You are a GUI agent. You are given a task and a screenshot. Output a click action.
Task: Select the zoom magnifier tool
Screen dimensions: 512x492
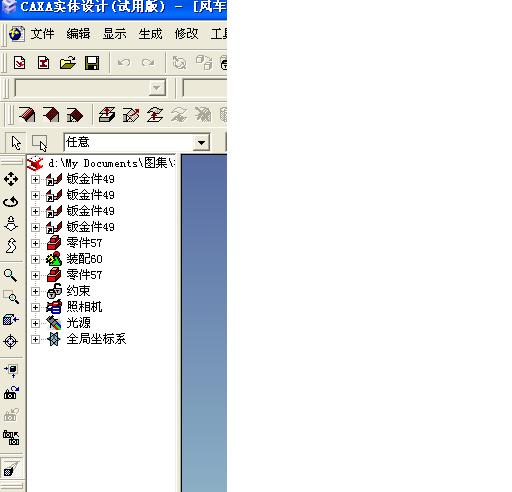click(10, 276)
